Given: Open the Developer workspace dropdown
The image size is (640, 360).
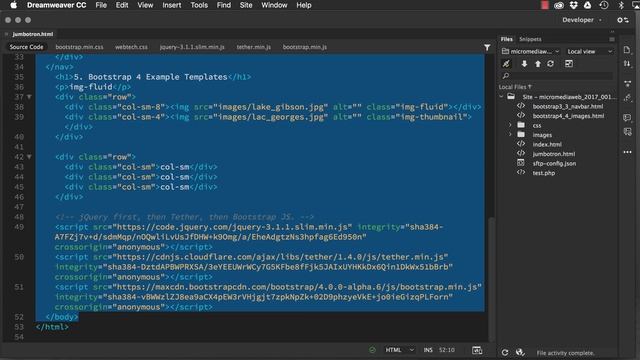Looking at the screenshot, I should [x=581, y=20].
